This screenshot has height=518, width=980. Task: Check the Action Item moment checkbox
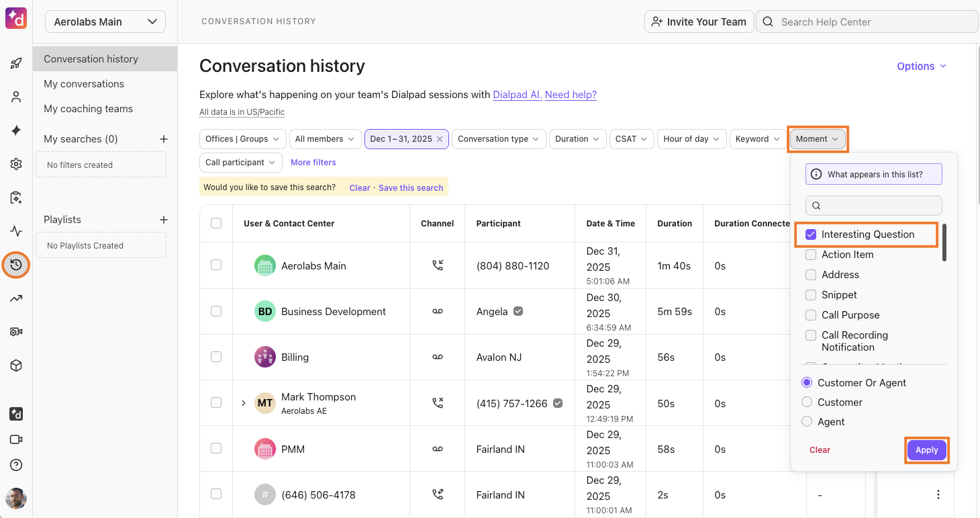click(x=811, y=254)
